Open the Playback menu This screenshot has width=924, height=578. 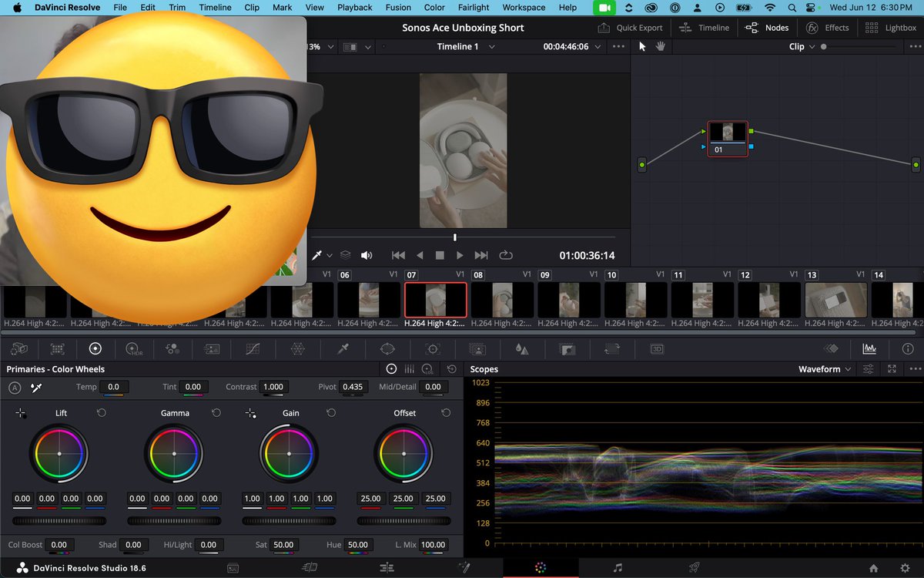(354, 8)
